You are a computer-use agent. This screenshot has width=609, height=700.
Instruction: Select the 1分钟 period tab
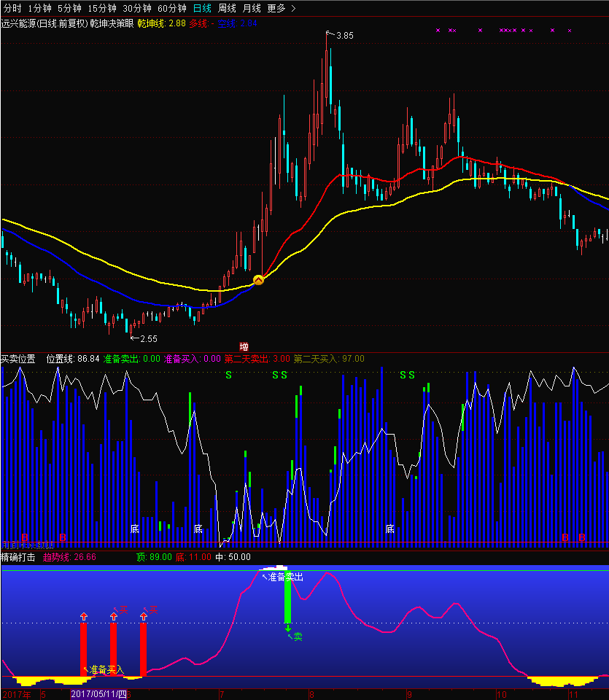(39, 8)
